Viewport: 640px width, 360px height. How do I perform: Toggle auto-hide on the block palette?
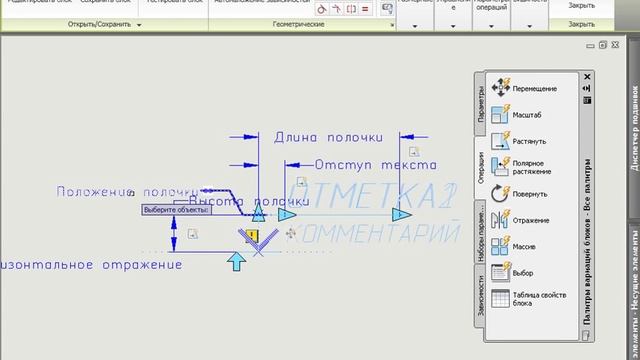[x=587, y=88]
